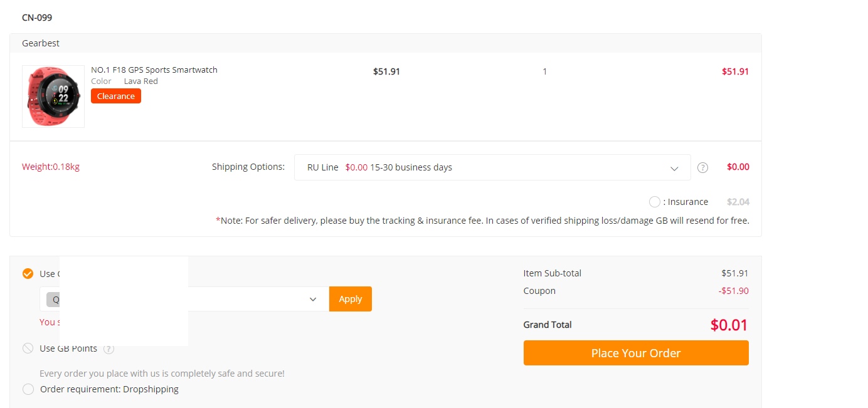The image size is (868, 408).
Task: Click the shipping dropdown chevron arrow
Action: coord(674,168)
